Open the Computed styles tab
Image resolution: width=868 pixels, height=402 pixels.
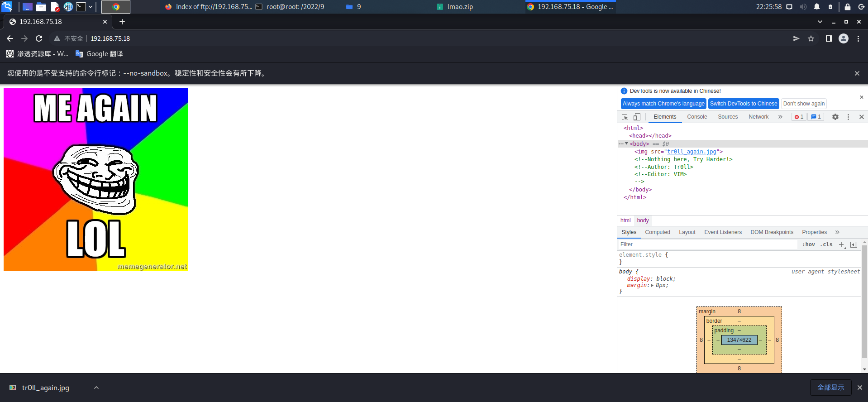coord(658,232)
